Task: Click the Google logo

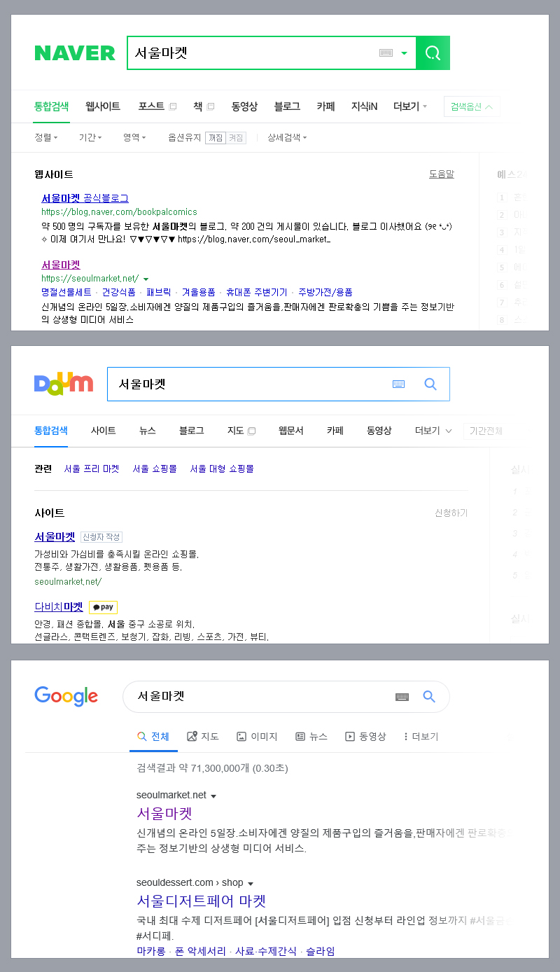Action: pos(66,696)
